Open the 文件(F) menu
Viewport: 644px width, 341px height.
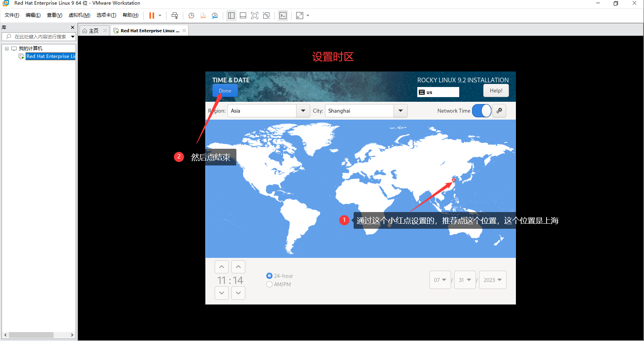(12, 15)
